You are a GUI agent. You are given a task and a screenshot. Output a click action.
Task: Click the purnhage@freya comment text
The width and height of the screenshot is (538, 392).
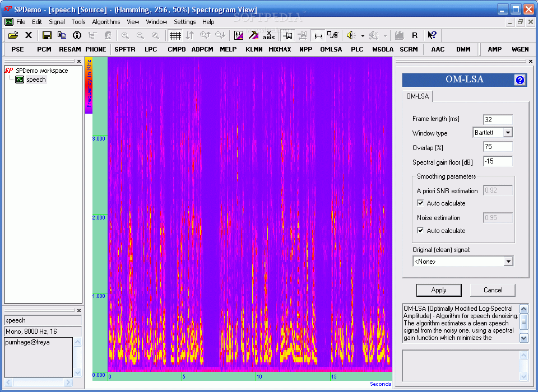[27, 342]
